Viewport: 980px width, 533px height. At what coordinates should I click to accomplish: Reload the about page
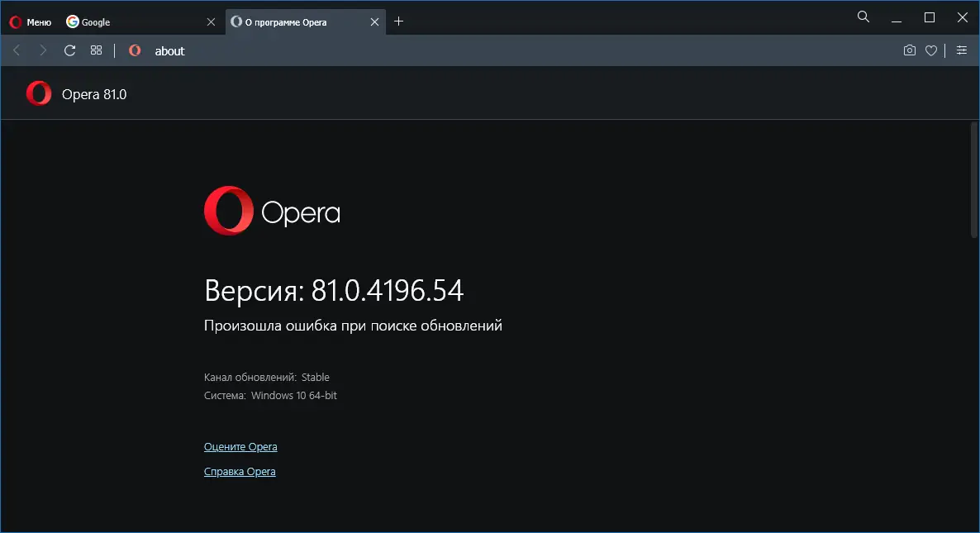69,50
